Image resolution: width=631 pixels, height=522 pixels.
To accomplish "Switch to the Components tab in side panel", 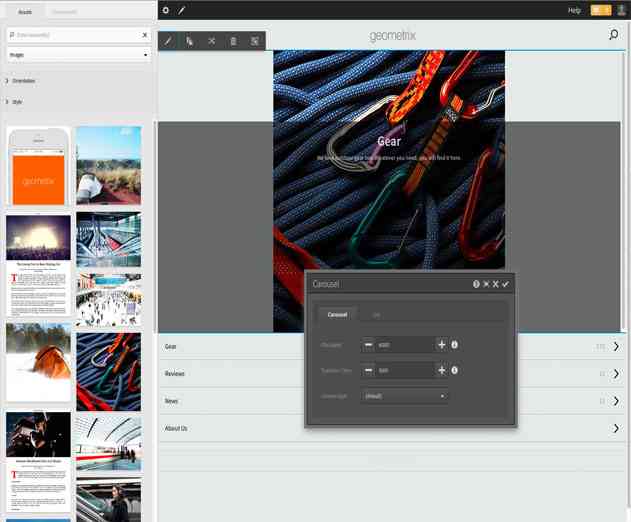I will (x=64, y=12).
